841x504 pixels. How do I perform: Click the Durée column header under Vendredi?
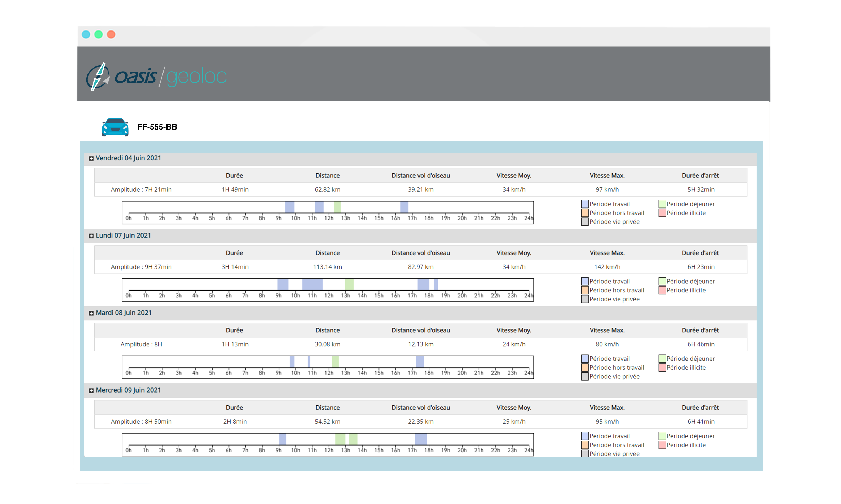(x=234, y=176)
